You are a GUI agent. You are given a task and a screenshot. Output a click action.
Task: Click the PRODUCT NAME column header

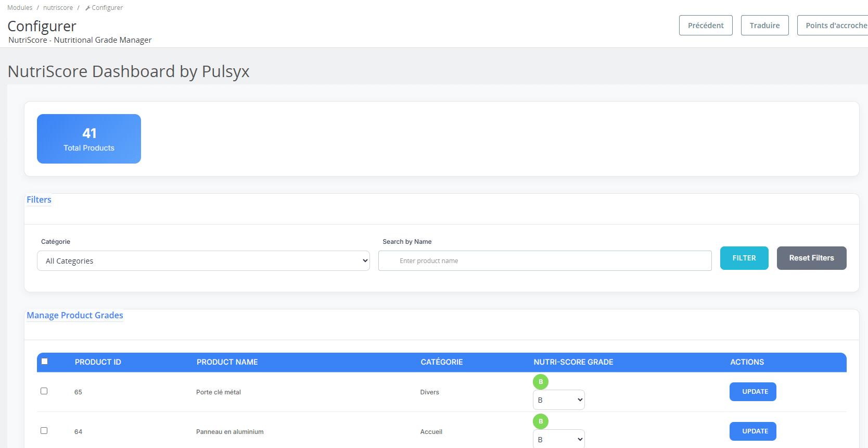227,362
